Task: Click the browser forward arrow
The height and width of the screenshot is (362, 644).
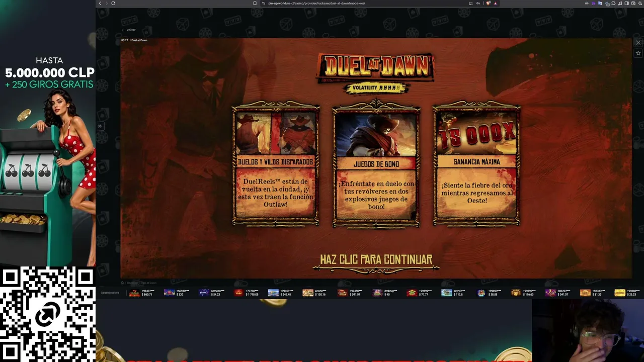Action: click(x=106, y=3)
